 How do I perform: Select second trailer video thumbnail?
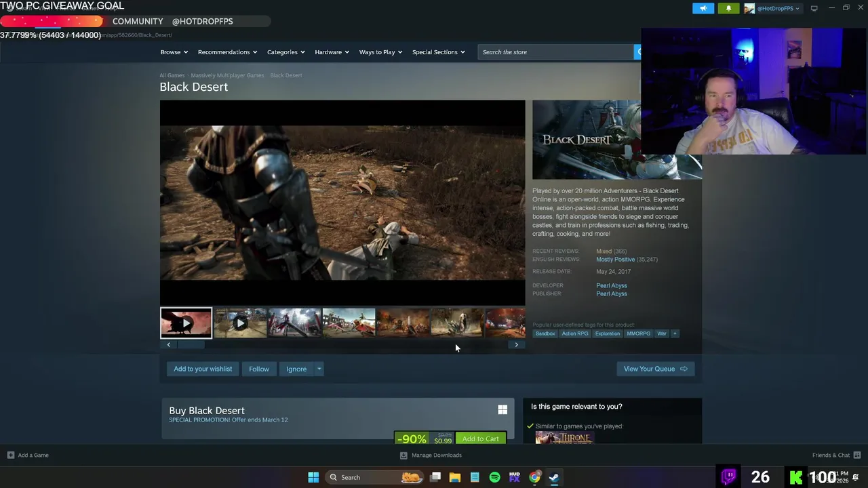240,323
